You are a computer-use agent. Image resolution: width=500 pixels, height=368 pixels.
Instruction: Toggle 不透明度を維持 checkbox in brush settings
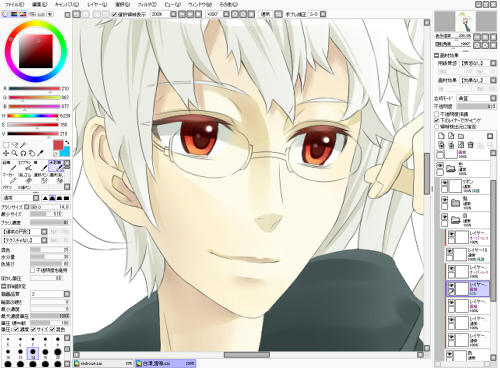tap(33, 270)
